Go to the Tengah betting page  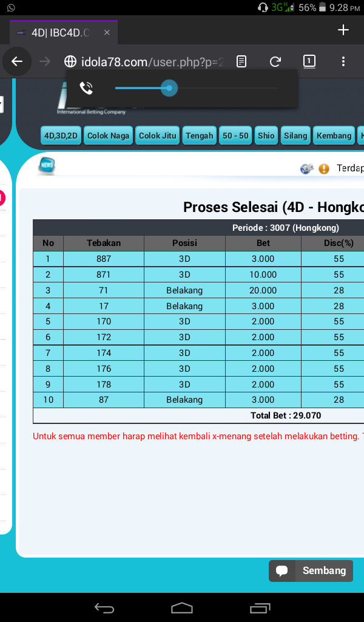[x=200, y=135]
